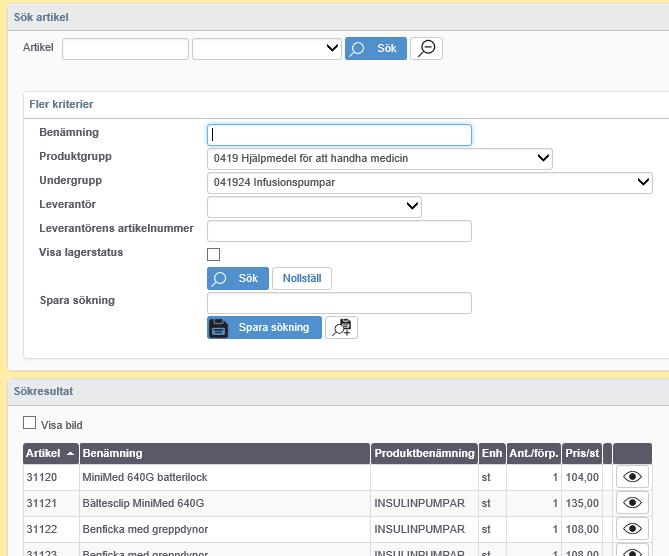Expand the Leverantör dropdown
Image resolution: width=669 pixels, height=556 pixels.
[x=314, y=206]
